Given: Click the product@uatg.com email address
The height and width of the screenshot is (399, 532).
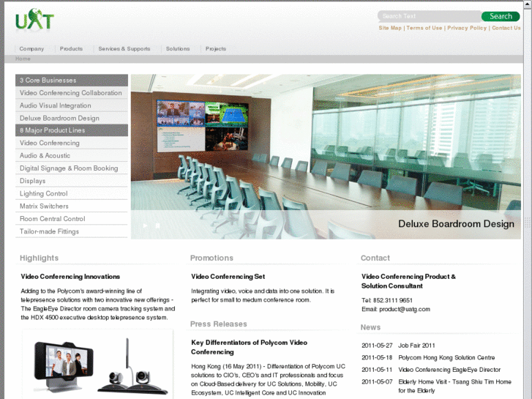Looking at the screenshot, I should tap(405, 309).
